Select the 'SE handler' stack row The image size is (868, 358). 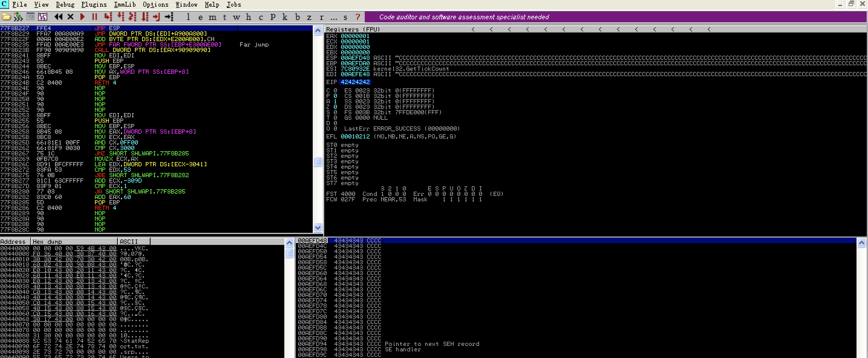click(x=576, y=349)
